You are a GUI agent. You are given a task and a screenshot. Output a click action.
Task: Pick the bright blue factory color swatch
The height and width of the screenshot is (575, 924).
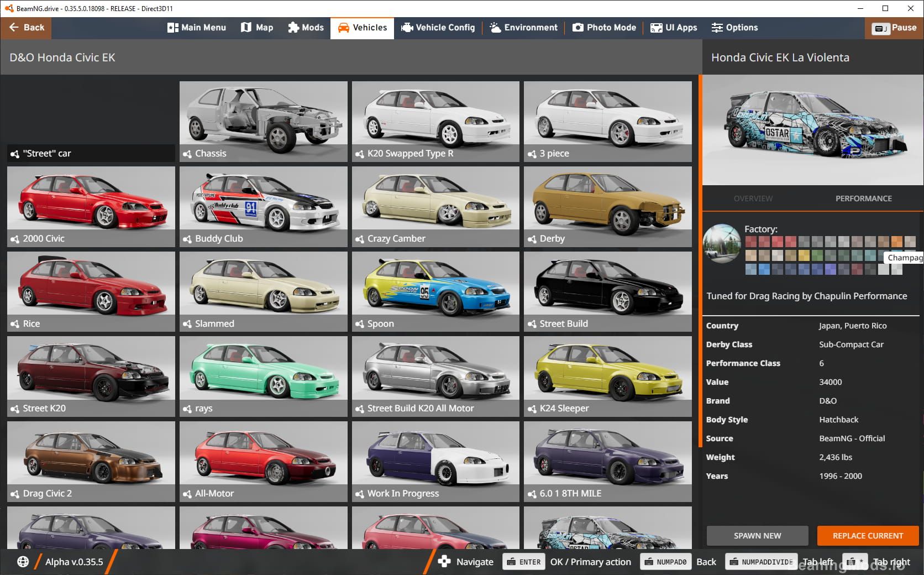(764, 269)
